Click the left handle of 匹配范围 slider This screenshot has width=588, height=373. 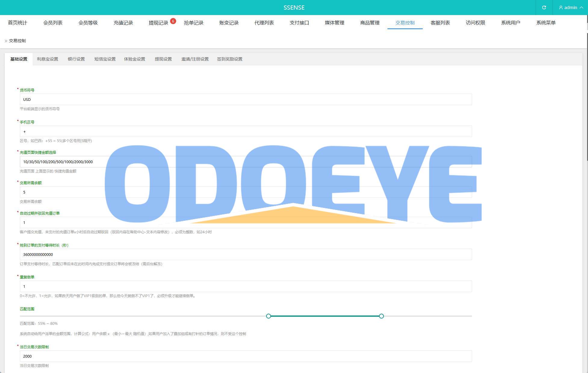(269, 316)
